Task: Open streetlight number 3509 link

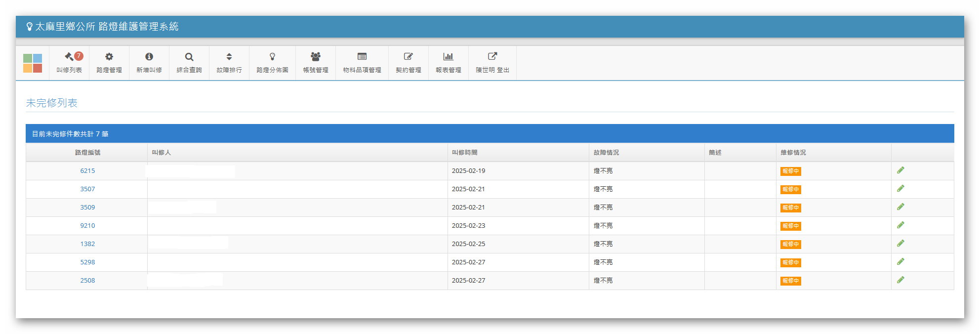Action: coord(87,208)
